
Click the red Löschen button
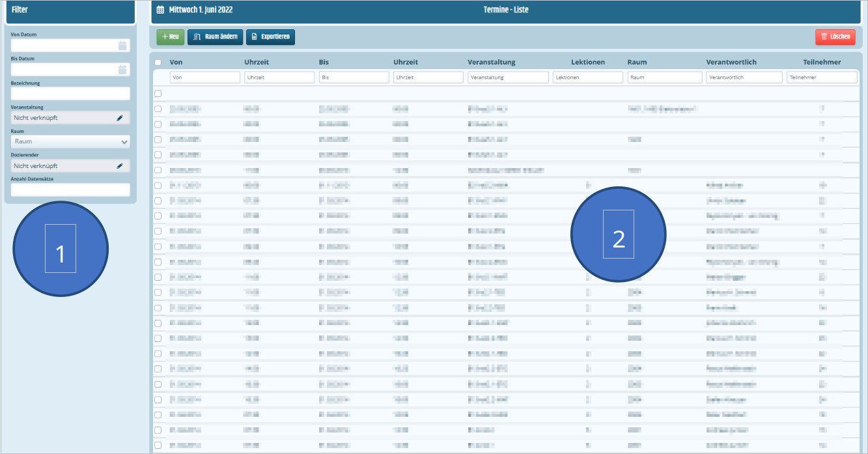[x=835, y=37]
